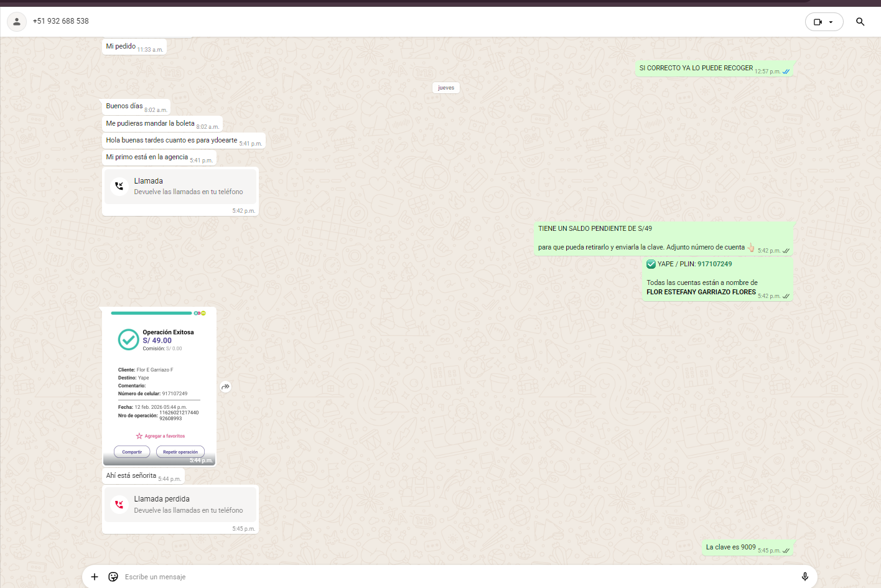
Task: Click the microphone voice message icon
Action: tap(804, 577)
